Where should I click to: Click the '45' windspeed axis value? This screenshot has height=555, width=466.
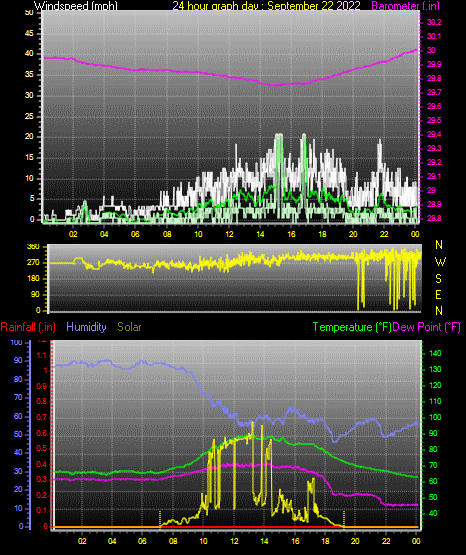[29, 33]
